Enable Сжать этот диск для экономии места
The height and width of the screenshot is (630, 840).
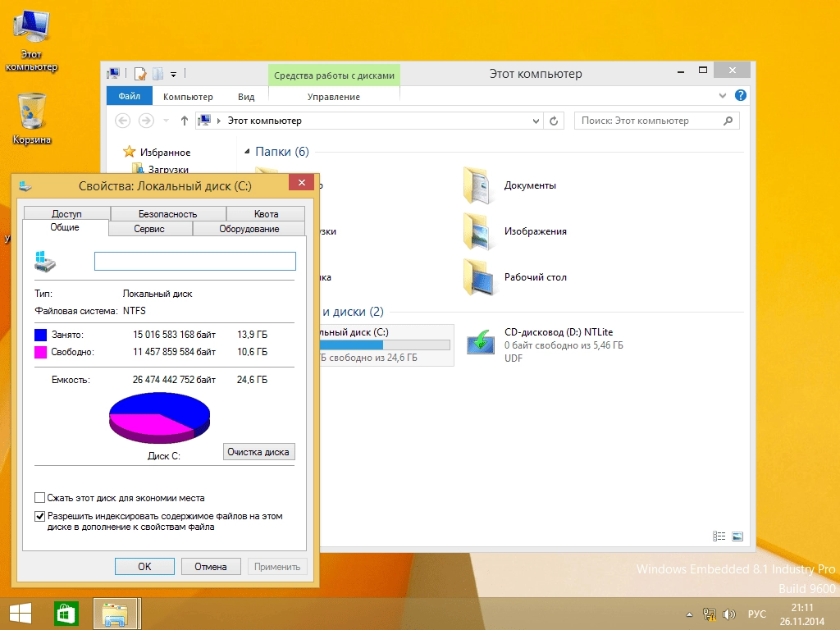click(39, 498)
